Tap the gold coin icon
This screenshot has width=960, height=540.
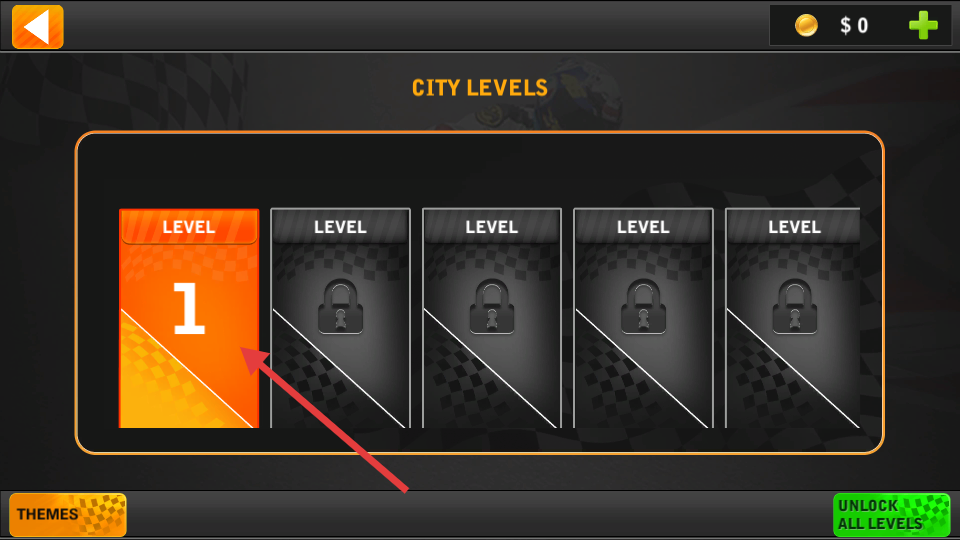(806, 25)
